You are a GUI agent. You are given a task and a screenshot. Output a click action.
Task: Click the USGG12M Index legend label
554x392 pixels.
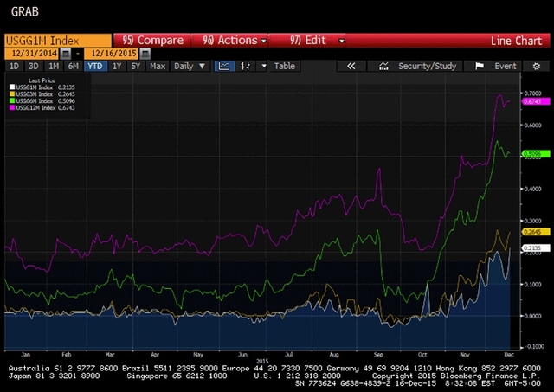pos(35,107)
